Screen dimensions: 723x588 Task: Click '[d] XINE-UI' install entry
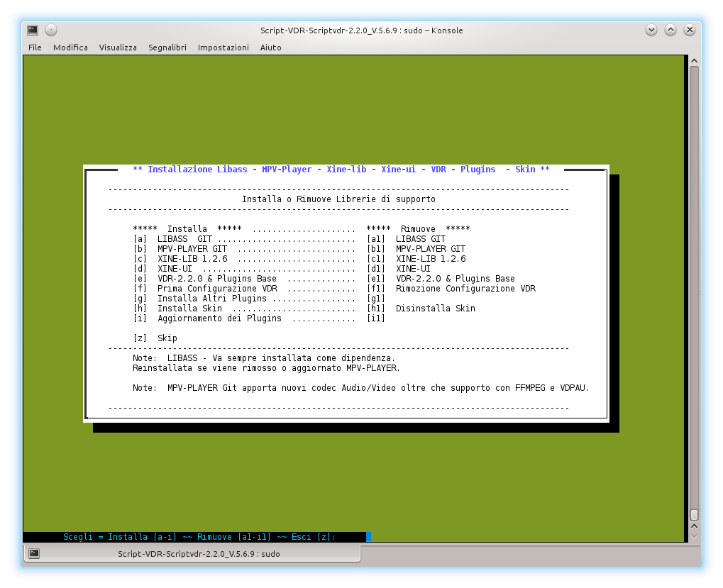pos(162,269)
